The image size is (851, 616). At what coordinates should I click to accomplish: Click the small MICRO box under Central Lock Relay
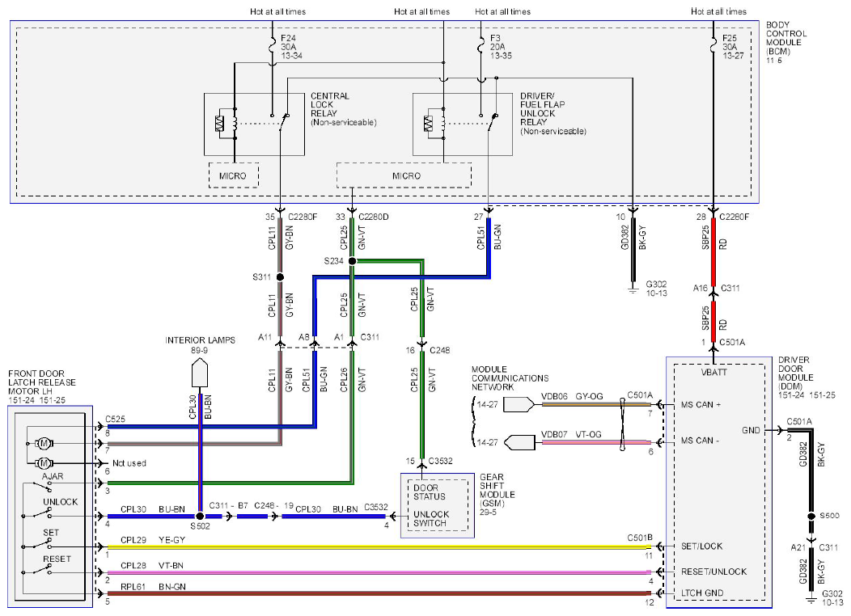coord(233,175)
